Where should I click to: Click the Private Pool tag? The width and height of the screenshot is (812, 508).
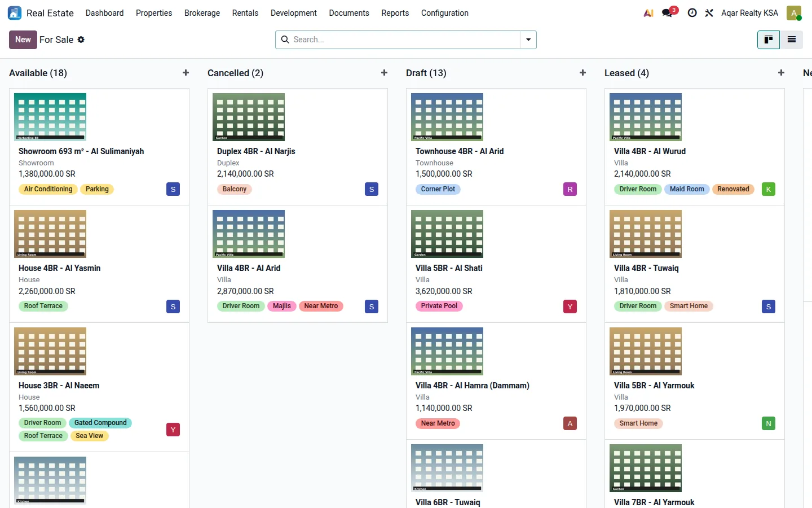click(x=439, y=306)
